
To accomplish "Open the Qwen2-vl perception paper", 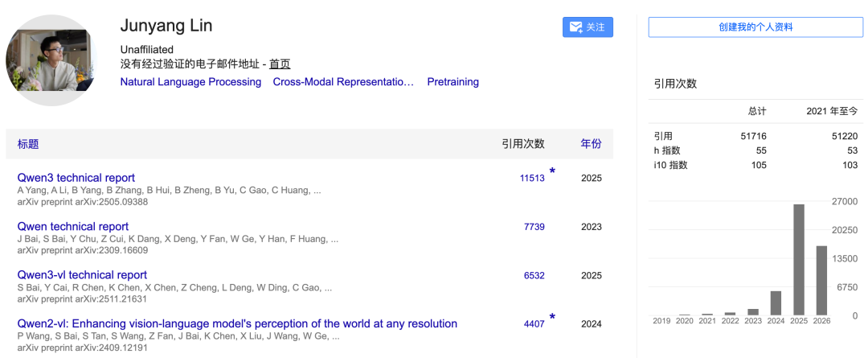I will pos(237,323).
